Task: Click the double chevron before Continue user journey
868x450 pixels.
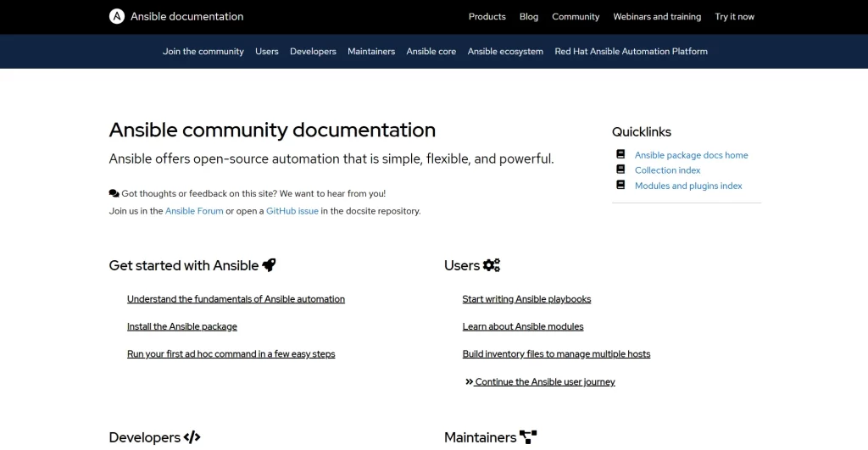Action: 470,381
